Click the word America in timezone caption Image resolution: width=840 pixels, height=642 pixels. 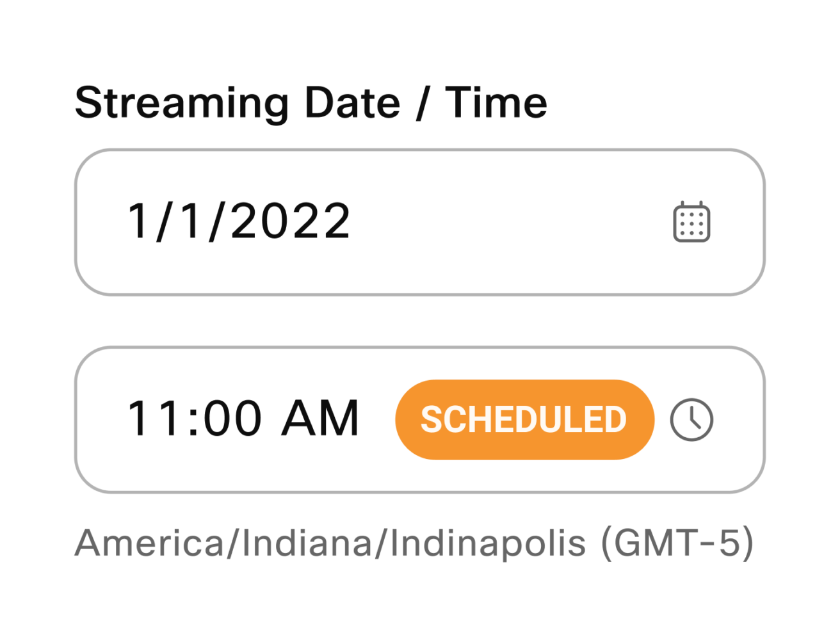coord(149,543)
